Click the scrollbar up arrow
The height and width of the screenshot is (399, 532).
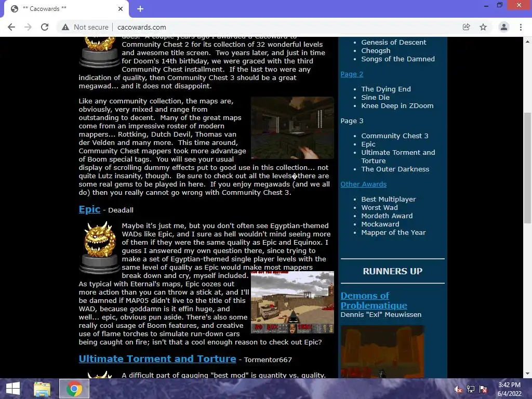528,42
